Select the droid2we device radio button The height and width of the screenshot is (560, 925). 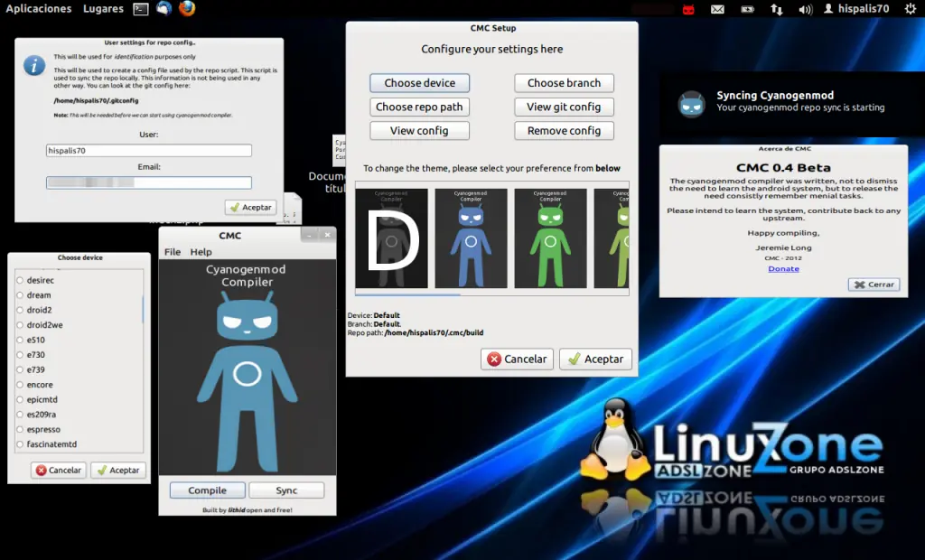pos(20,325)
